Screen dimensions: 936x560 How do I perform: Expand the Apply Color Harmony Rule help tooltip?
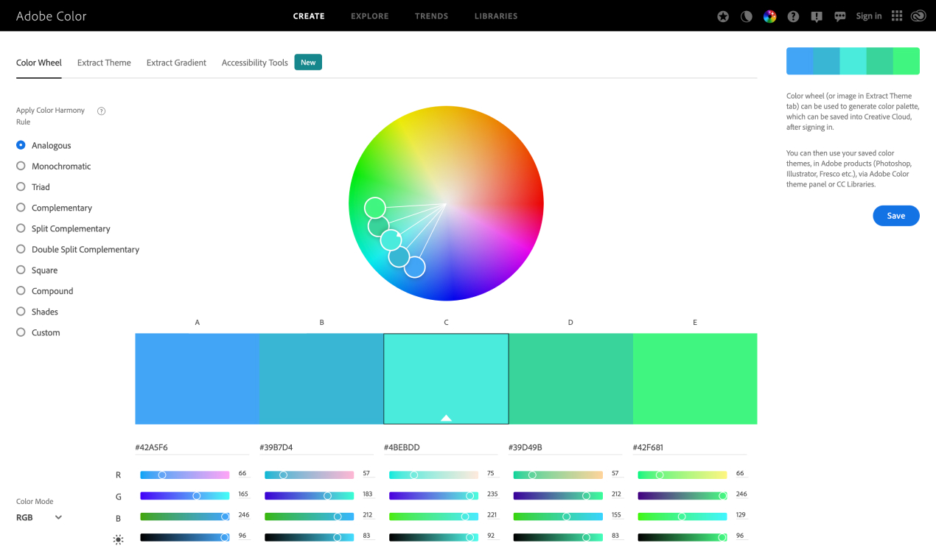100,111
